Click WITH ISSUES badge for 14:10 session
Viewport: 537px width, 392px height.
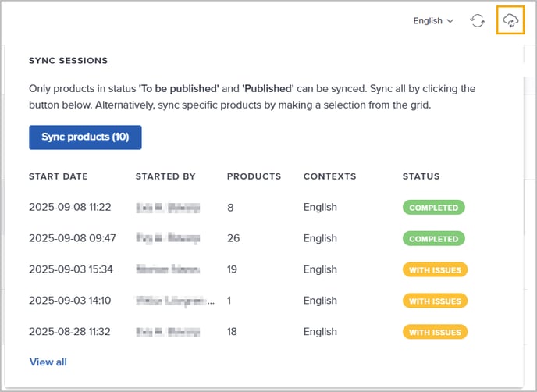coord(435,301)
